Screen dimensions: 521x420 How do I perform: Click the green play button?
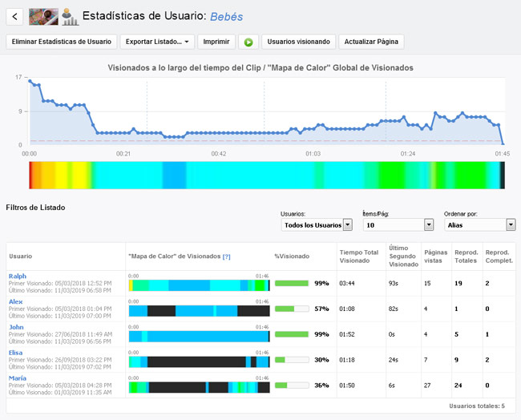coord(248,42)
